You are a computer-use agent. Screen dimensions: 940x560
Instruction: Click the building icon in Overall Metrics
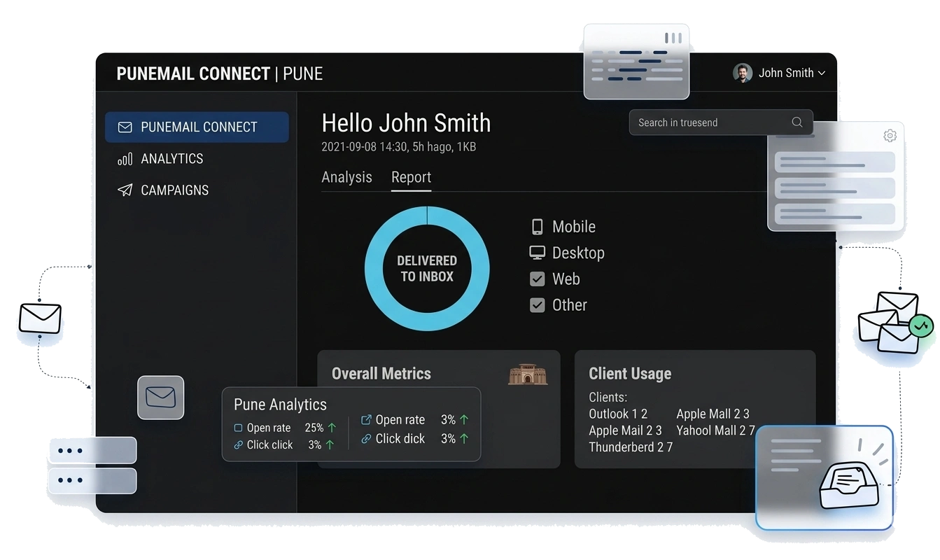[528, 374]
